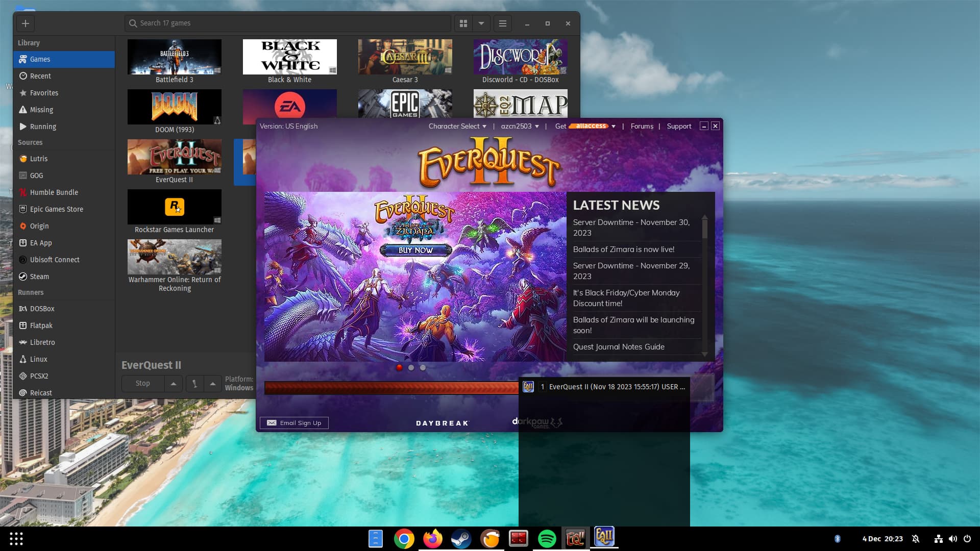Select the third carousel dot
This screenshot has height=551, width=980.
pos(423,367)
